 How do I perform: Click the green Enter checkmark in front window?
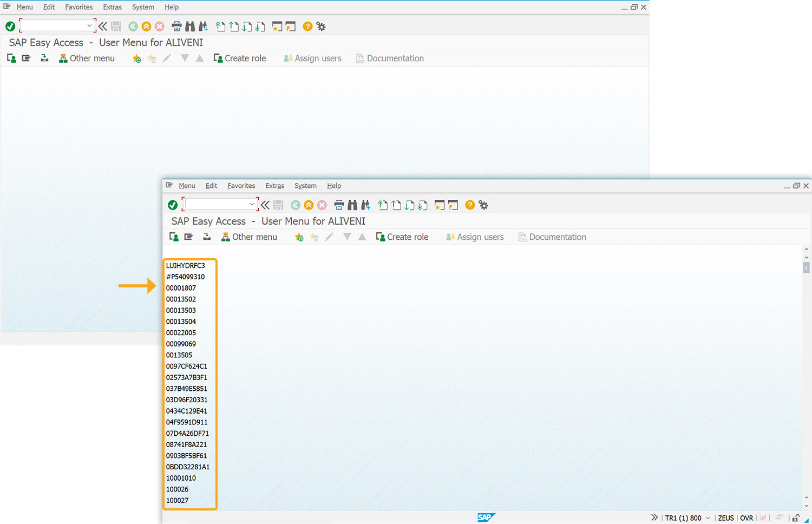click(x=173, y=205)
